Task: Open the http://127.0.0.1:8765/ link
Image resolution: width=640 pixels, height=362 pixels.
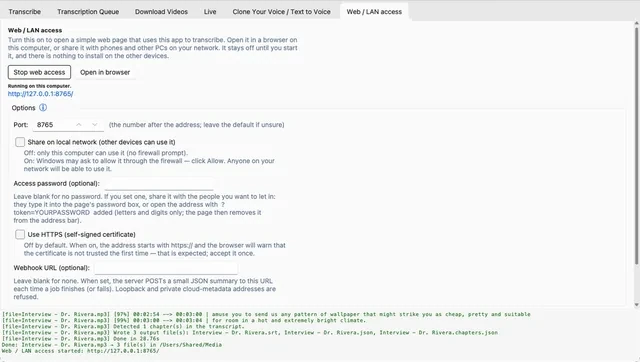Action: [x=40, y=94]
